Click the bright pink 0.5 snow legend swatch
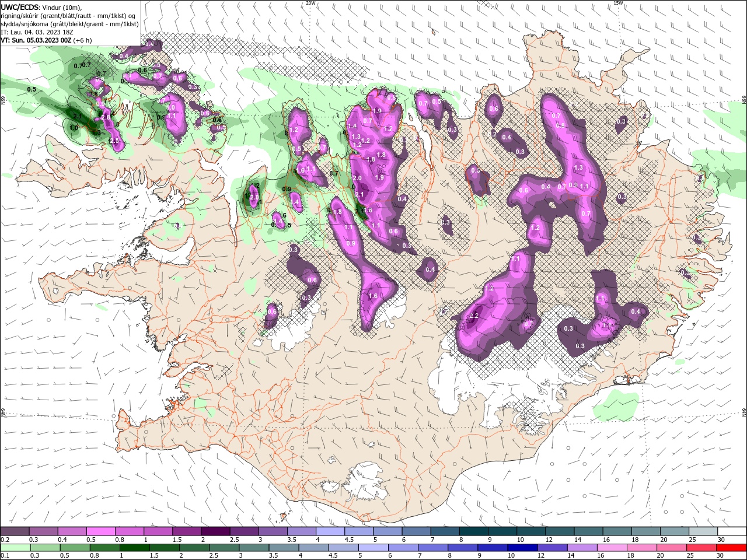The image size is (747, 560). coord(100,531)
